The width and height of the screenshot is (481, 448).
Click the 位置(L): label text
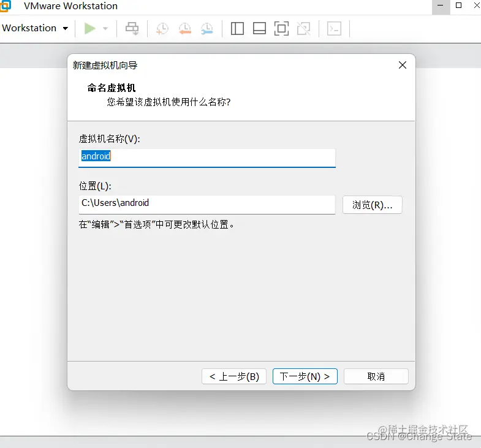pyautogui.click(x=95, y=186)
